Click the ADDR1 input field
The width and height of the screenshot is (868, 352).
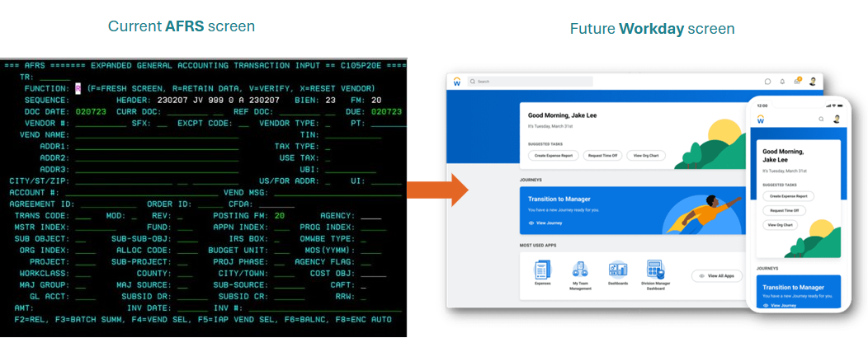(x=158, y=147)
